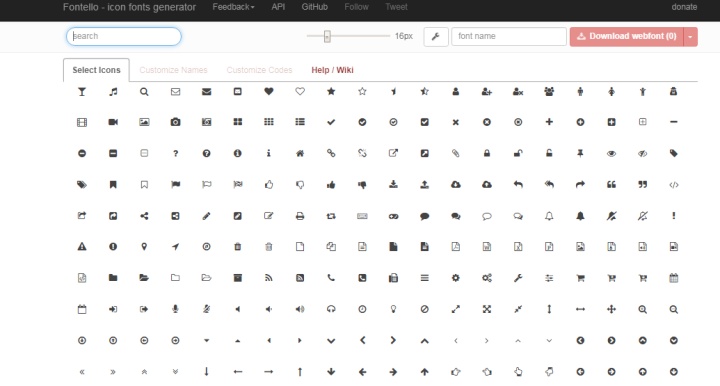This screenshot has width=720, height=386.
Task: Select the slashed eye icon
Action: tap(642, 154)
